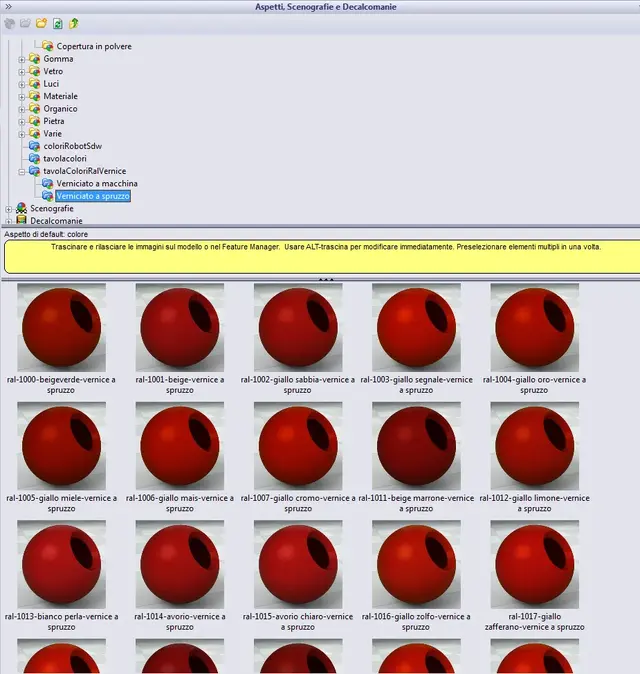Select the ral-1012-giallo limone thumbnail
This screenshot has width=640, height=674.
point(535,446)
